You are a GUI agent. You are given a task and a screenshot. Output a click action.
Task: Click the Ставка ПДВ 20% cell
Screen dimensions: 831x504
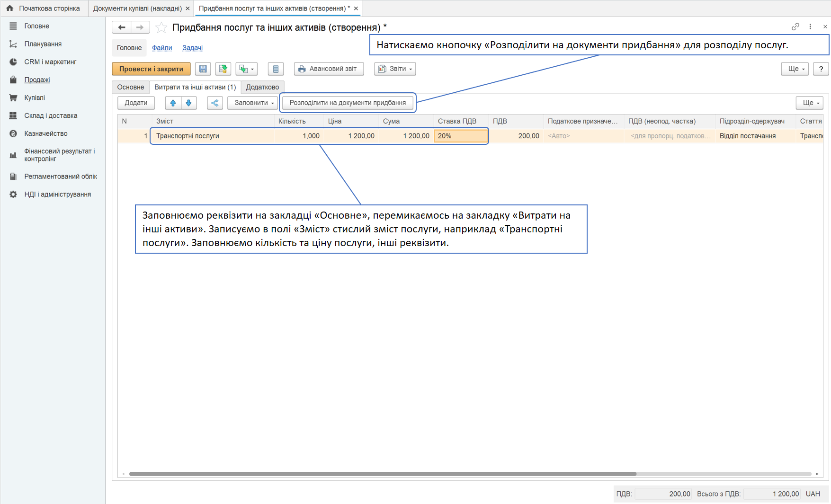point(461,136)
